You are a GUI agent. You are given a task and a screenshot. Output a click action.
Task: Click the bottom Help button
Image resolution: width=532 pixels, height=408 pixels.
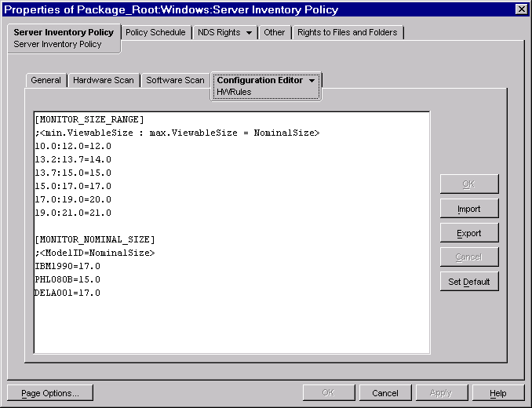[498, 393]
